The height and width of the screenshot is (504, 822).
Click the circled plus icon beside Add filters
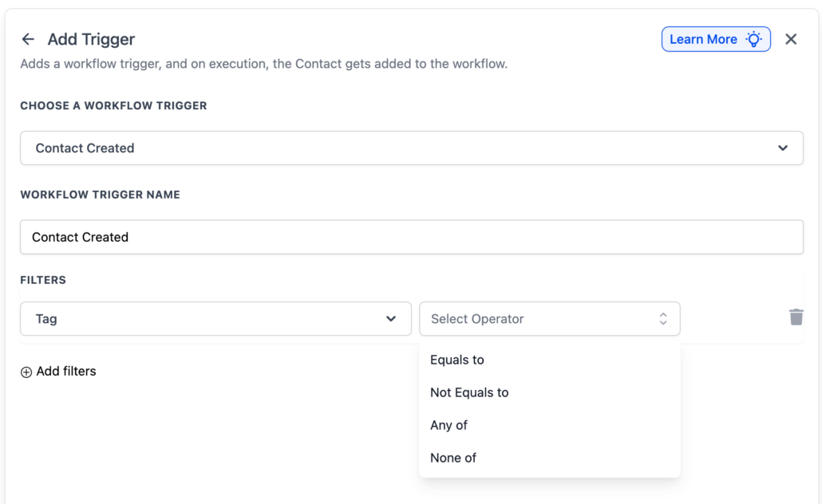pos(26,372)
